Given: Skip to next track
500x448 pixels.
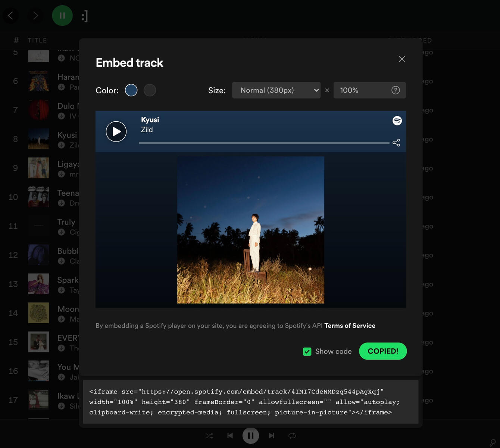Looking at the screenshot, I should tap(271, 436).
